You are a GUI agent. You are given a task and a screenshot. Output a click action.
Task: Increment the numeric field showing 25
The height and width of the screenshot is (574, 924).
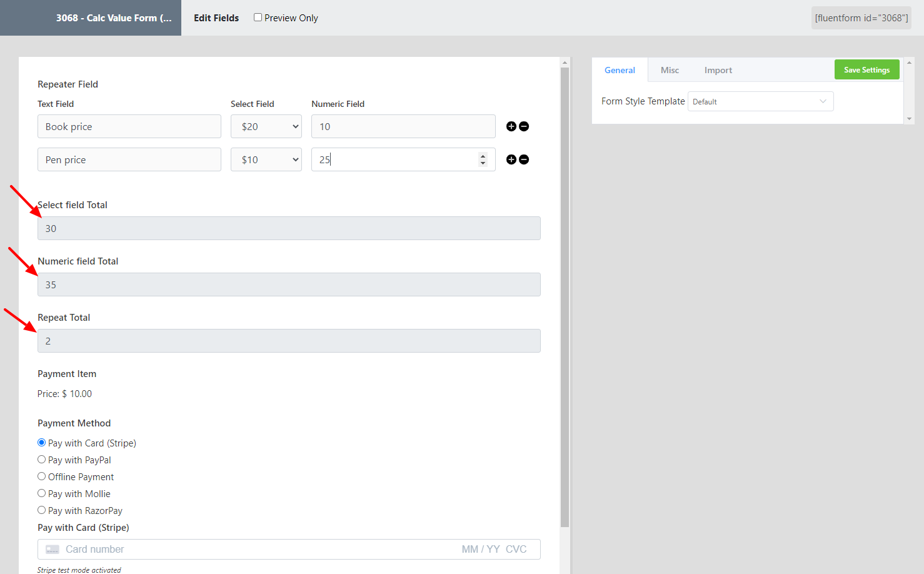point(483,156)
